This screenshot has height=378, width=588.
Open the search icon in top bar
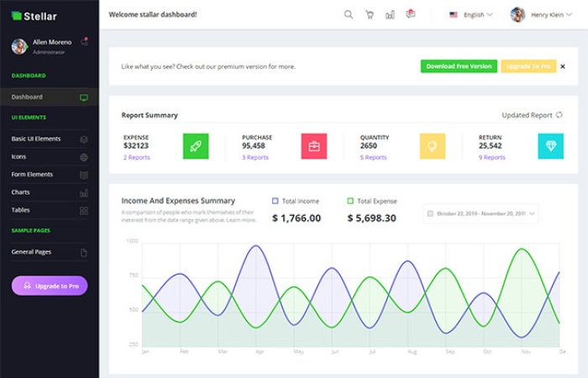[x=349, y=14]
